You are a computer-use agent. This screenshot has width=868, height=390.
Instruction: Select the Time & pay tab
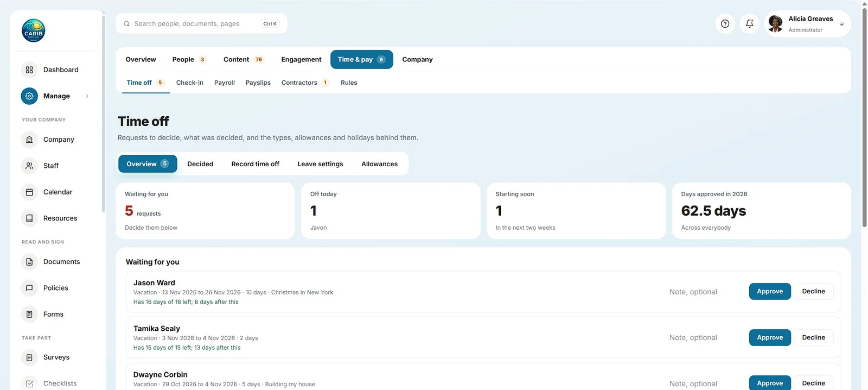(361, 60)
